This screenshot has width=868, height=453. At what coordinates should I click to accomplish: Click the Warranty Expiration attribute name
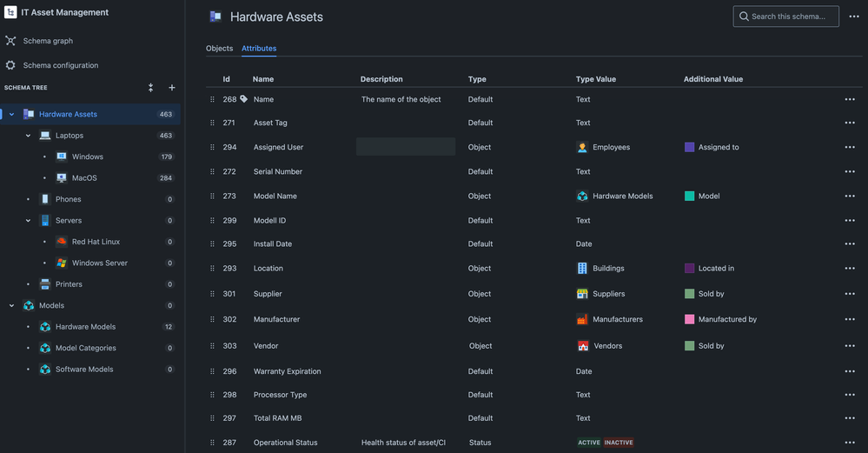tap(287, 371)
